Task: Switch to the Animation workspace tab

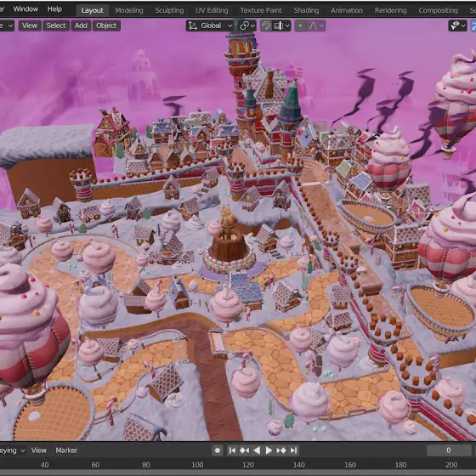Action: 347,10
